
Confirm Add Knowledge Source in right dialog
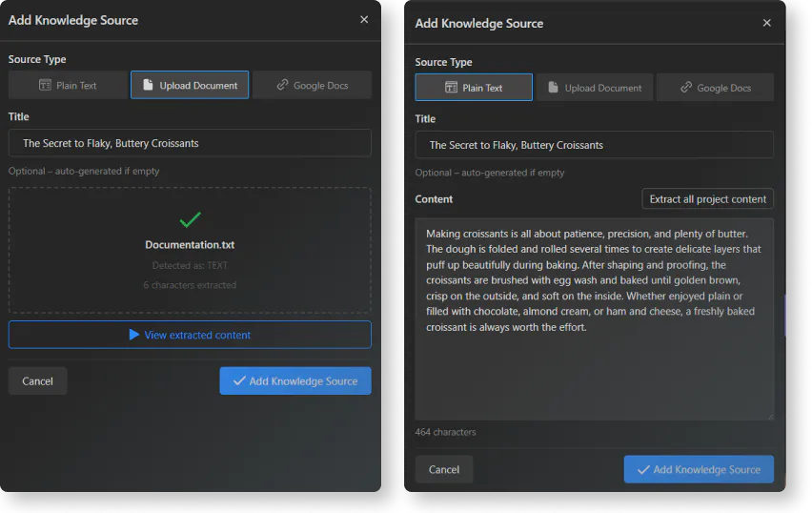pyautogui.click(x=699, y=469)
